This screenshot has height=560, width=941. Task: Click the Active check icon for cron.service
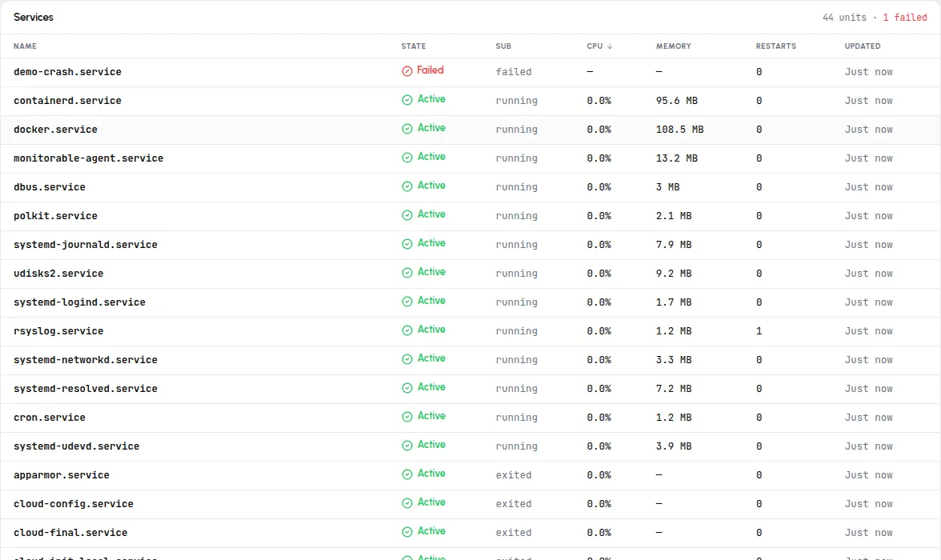click(x=406, y=417)
